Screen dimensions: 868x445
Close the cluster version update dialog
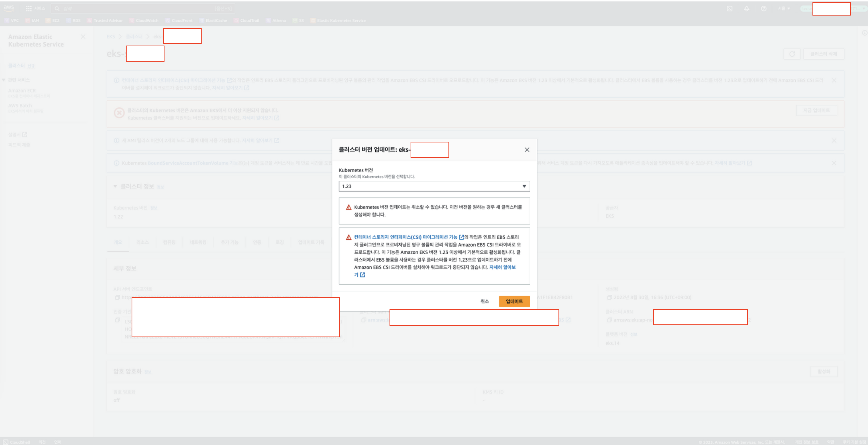pyautogui.click(x=527, y=150)
